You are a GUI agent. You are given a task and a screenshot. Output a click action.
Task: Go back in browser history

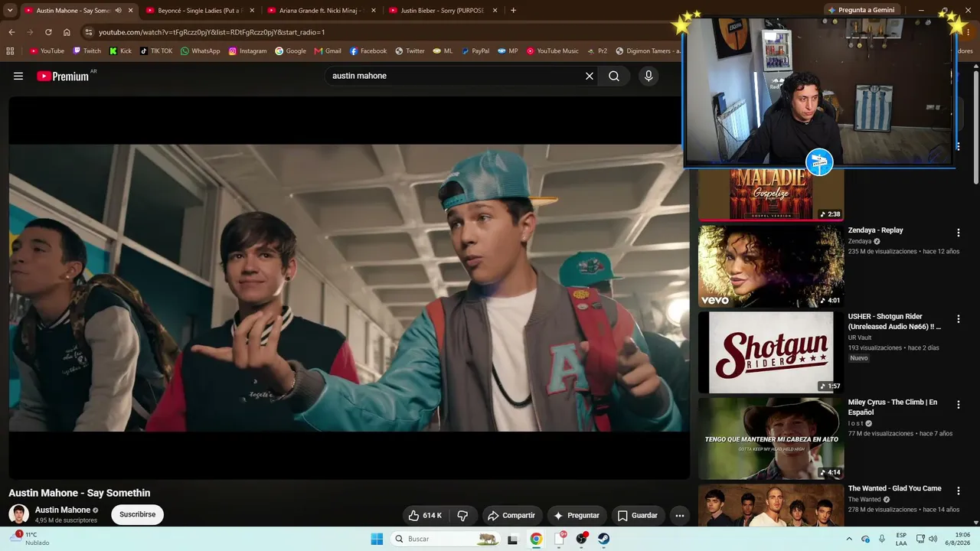pos(11,32)
